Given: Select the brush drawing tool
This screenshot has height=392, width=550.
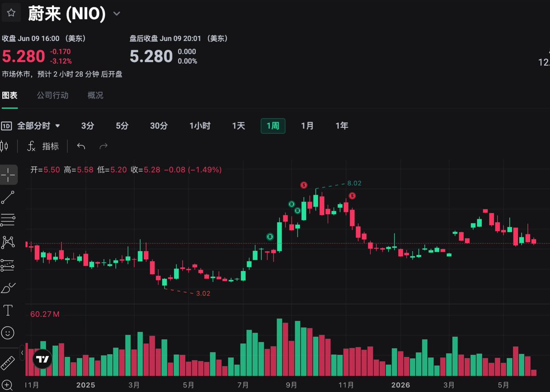Looking at the screenshot, I should (x=8, y=288).
